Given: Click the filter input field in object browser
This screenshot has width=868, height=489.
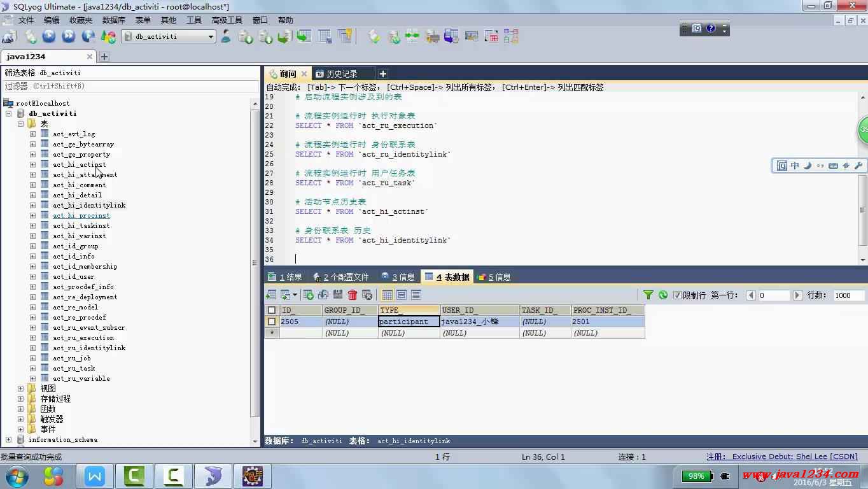Looking at the screenshot, I should [130, 86].
